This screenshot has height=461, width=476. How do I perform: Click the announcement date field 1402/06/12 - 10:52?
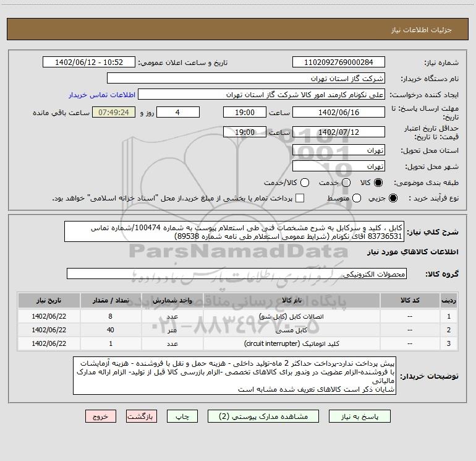pos(89,62)
